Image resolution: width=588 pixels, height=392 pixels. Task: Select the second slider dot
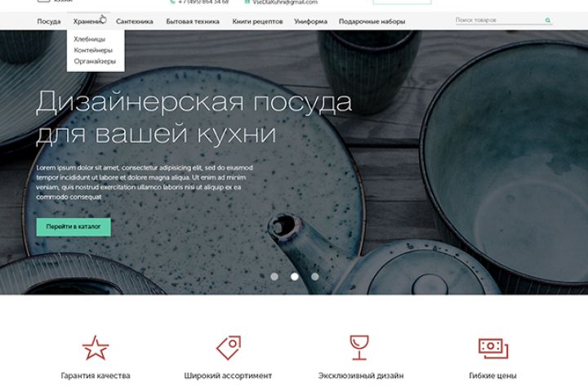point(295,277)
